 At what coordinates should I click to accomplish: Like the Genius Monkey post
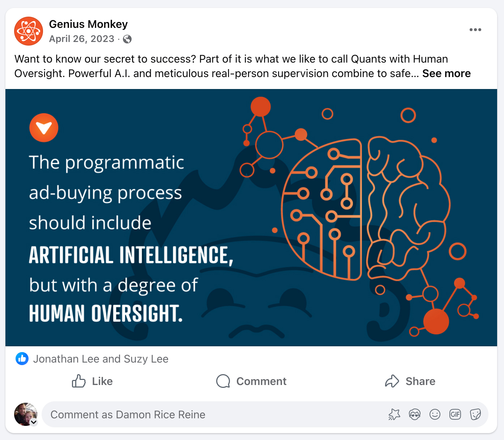pos(92,381)
